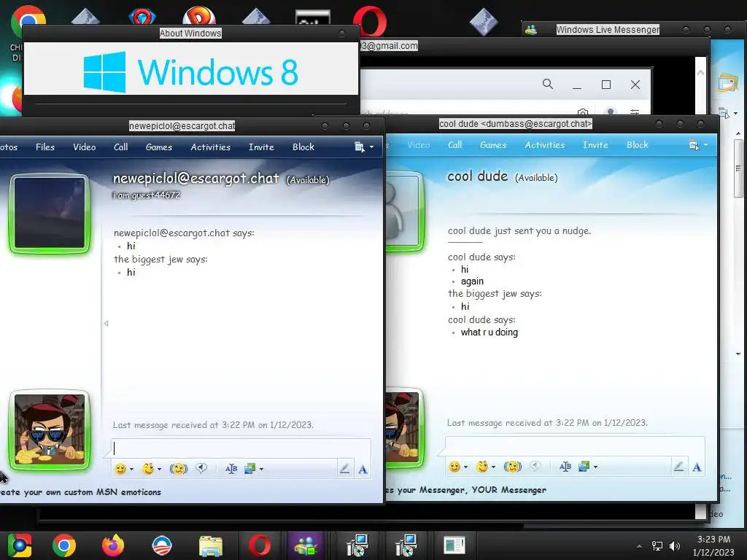Screen dimensions: 747x560
Task: Switch to text mode A in cool dude chat
Action: pos(697,467)
